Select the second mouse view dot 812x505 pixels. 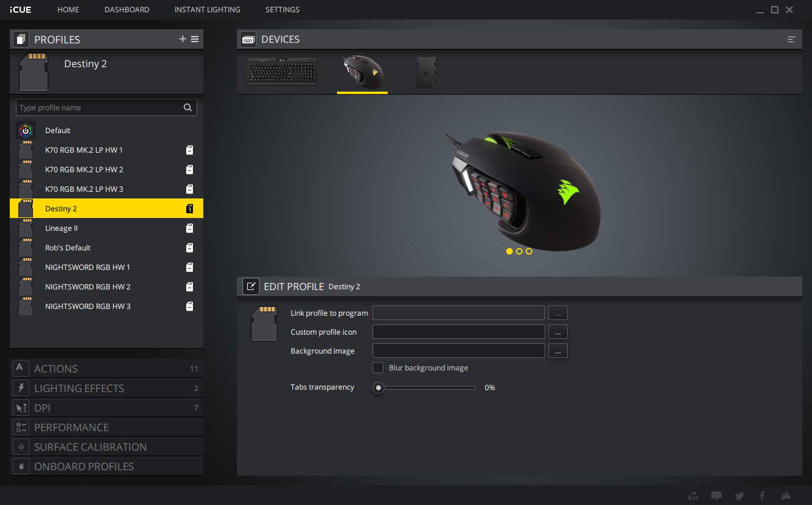coord(519,251)
